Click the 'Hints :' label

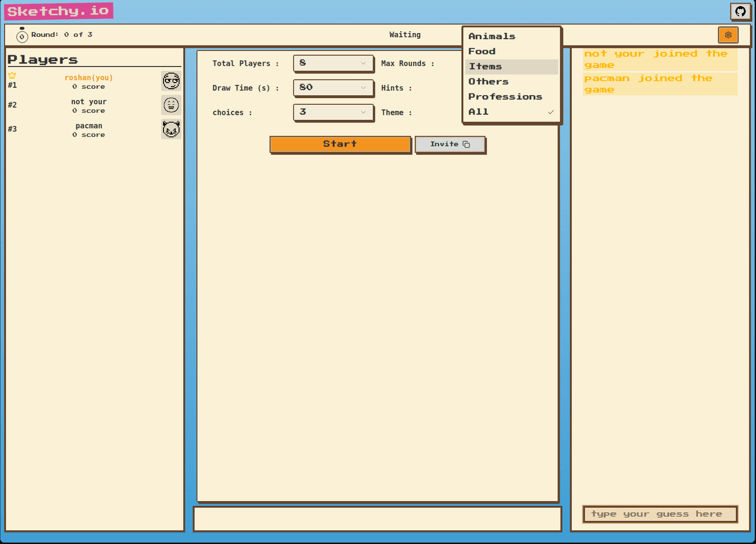coord(397,88)
